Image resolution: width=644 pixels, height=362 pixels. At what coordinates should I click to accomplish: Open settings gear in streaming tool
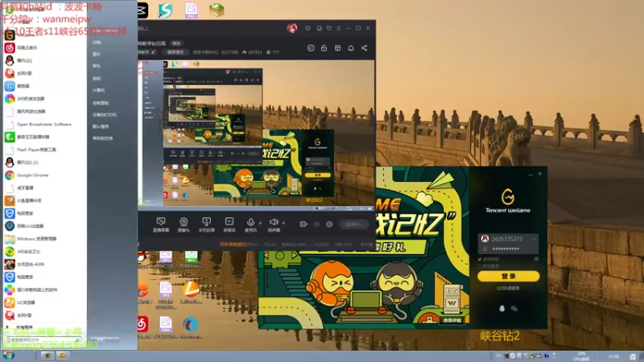329,224
